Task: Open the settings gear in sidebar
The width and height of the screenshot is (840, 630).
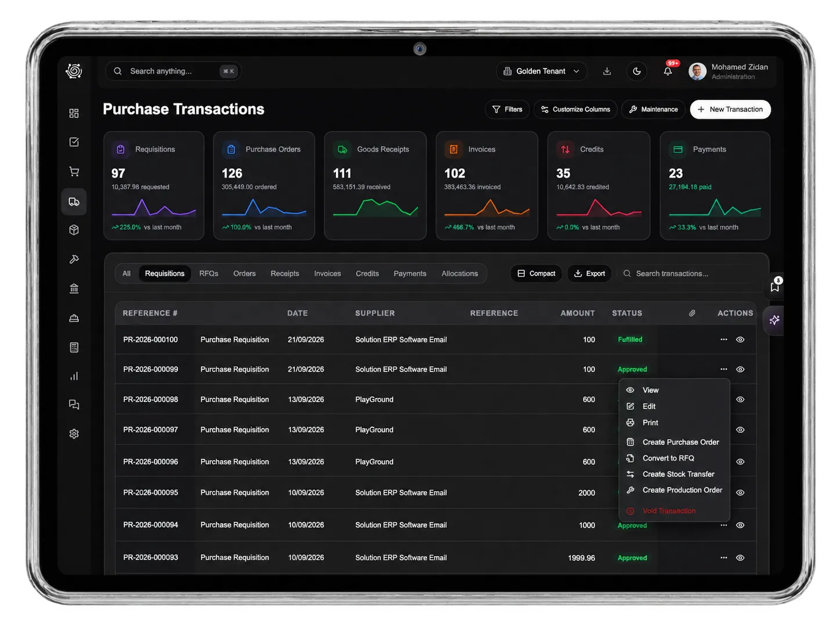Action: coord(74,434)
